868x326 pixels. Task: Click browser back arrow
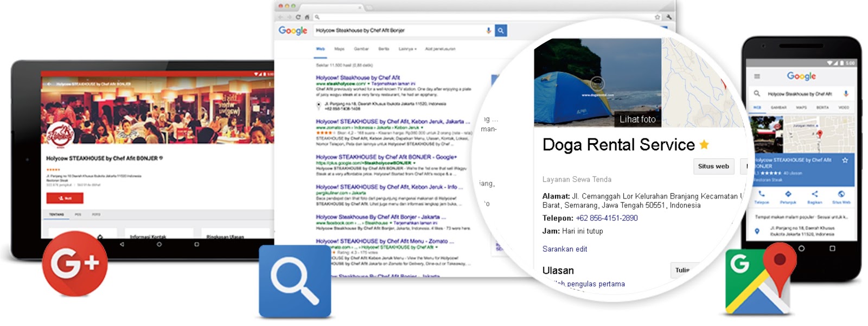pyautogui.click(x=280, y=17)
